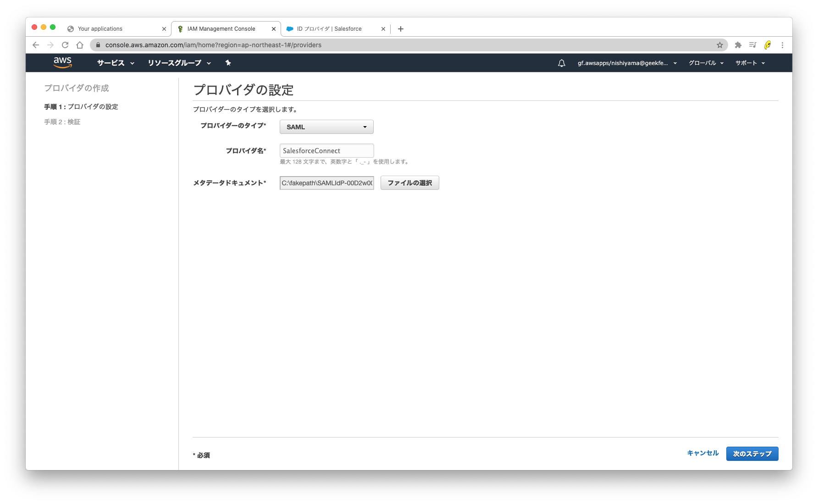Open the gf.awsapps account dropdown
The width and height of the screenshot is (818, 504).
(x=627, y=63)
